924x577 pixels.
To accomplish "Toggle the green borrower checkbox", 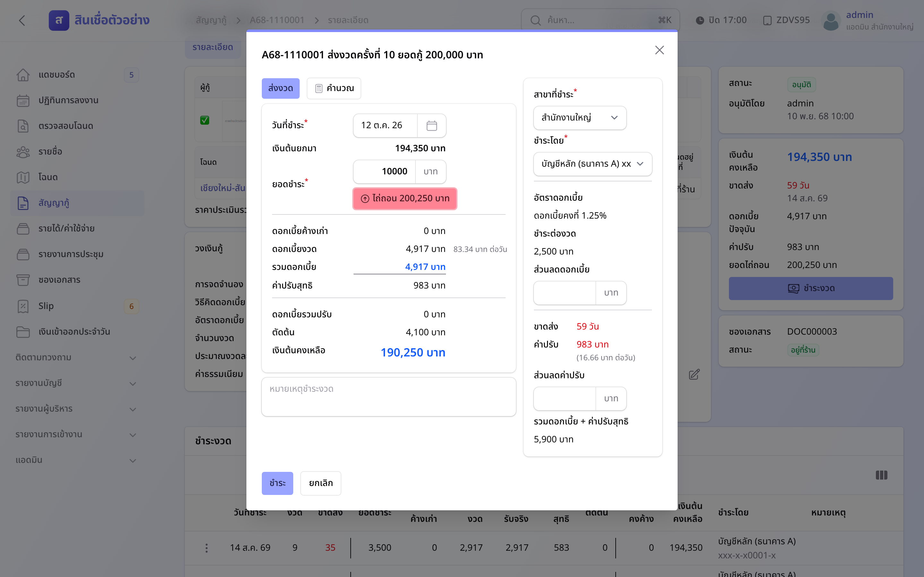I will (205, 120).
